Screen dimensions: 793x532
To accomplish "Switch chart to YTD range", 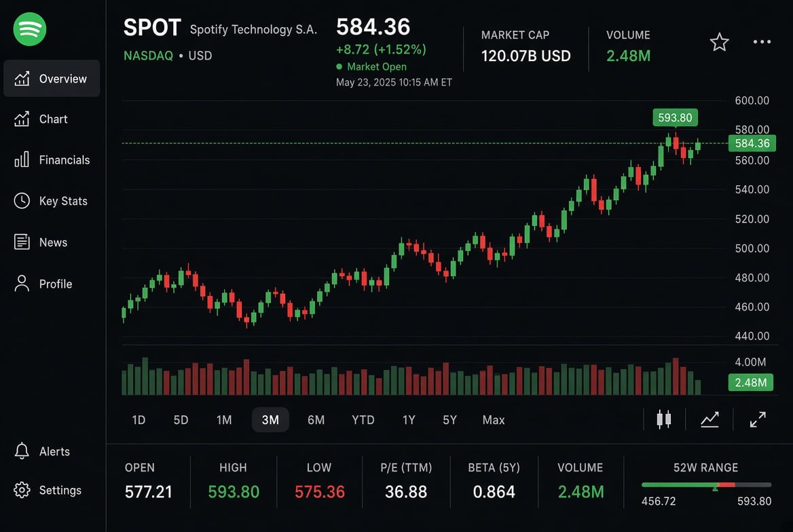I will [x=363, y=420].
